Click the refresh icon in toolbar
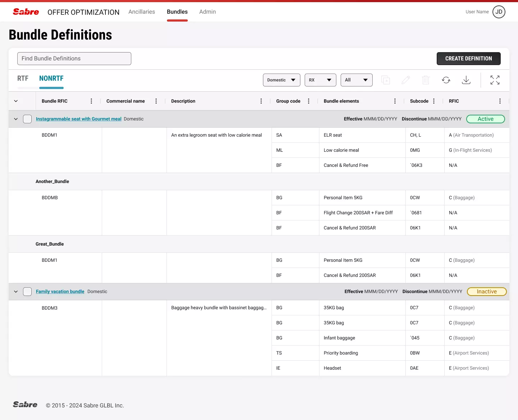The image size is (518, 420). click(446, 80)
